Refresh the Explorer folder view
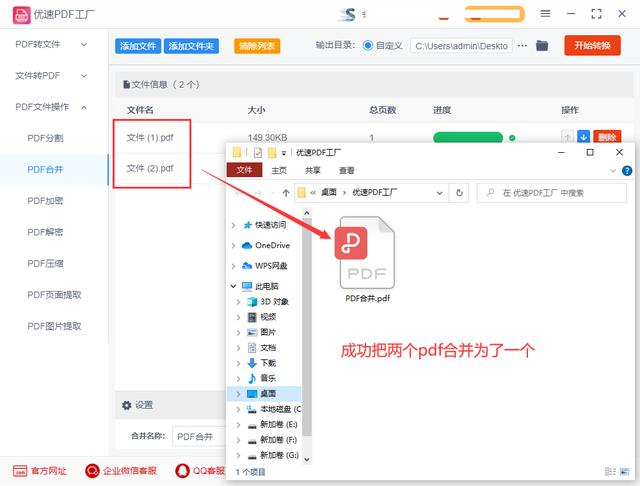This screenshot has width=640, height=486. 459,193
